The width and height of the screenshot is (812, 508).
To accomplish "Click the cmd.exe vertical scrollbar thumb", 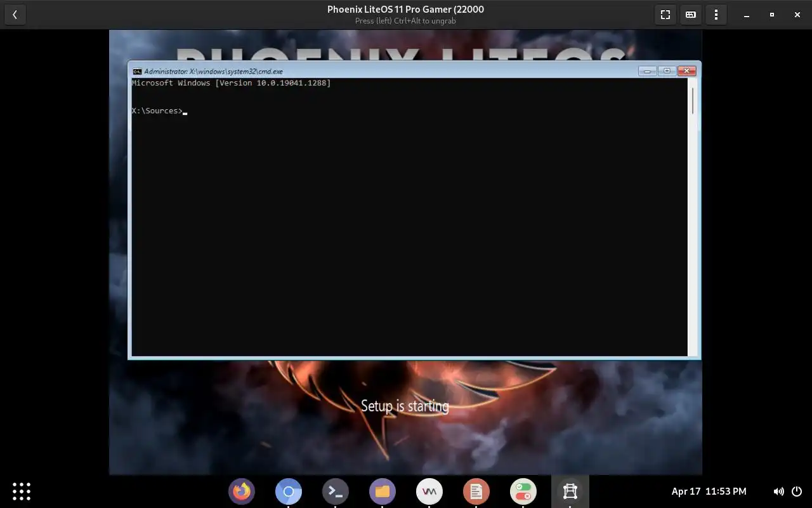I will (693, 101).
